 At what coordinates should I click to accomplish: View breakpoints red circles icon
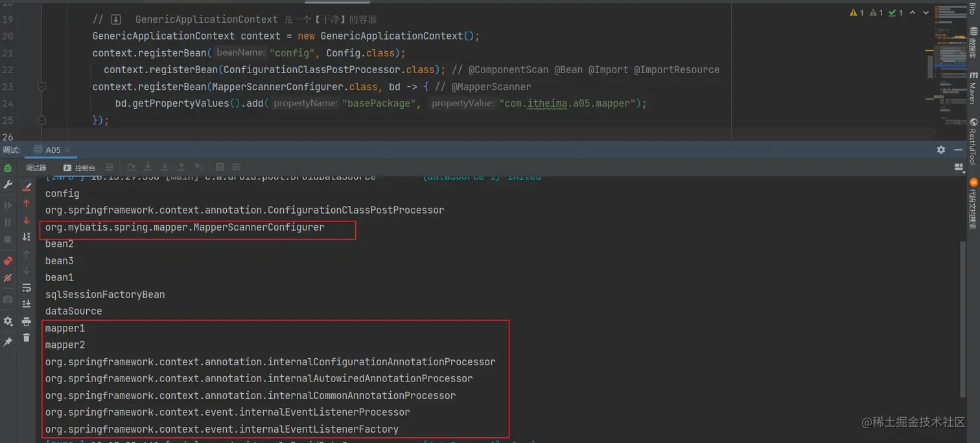(8, 261)
